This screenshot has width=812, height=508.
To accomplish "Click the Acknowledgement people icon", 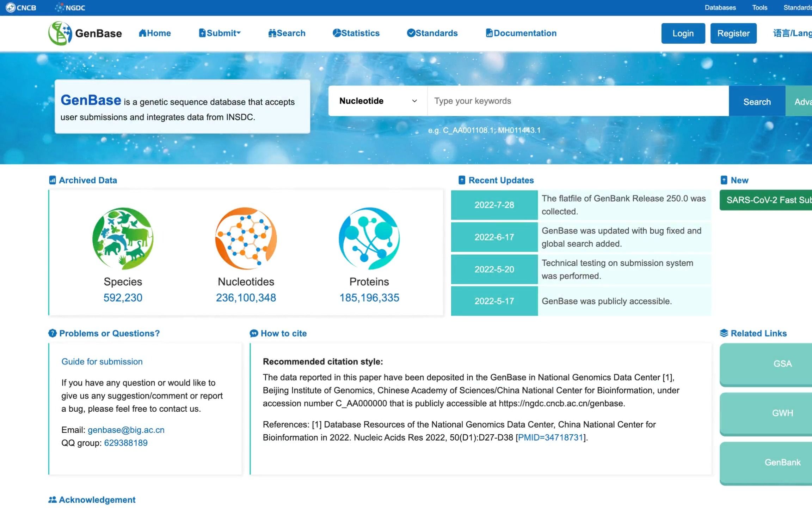I will point(53,500).
